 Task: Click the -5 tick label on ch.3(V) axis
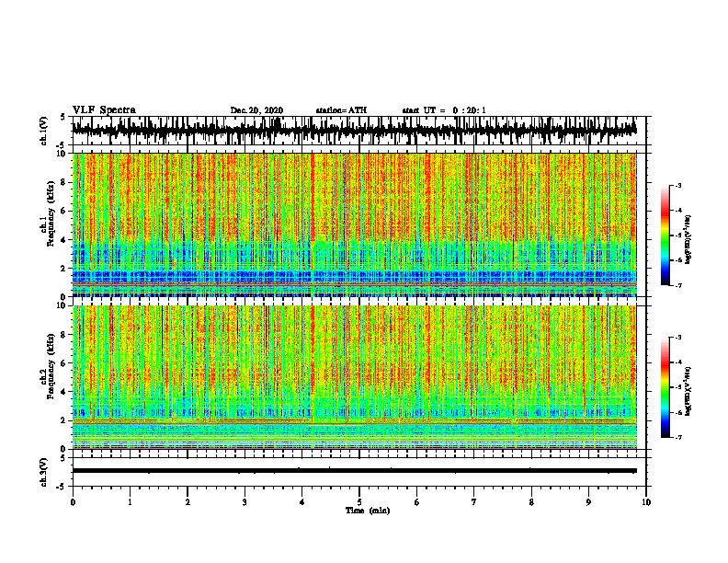[x=62, y=487]
